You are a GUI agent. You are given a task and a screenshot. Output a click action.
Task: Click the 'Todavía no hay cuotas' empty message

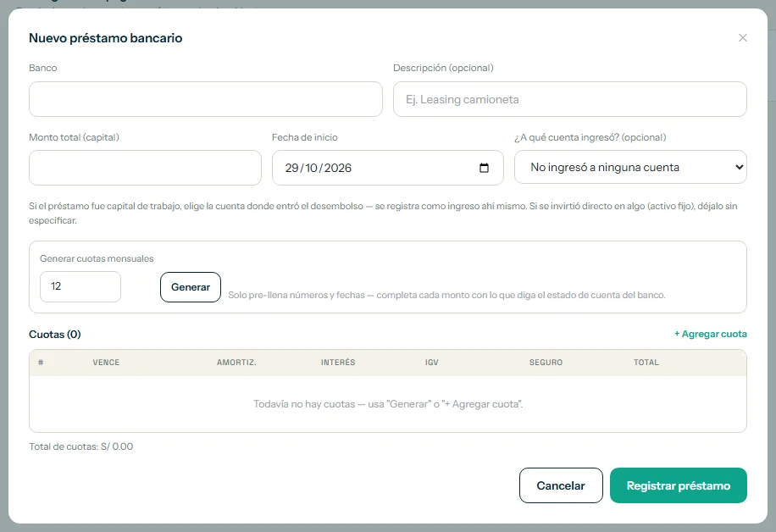388,404
